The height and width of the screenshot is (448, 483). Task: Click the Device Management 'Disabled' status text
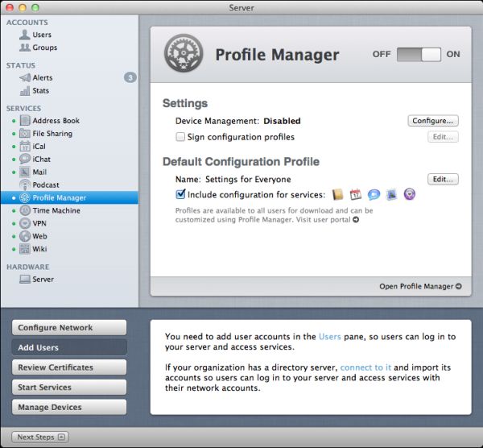(x=282, y=121)
